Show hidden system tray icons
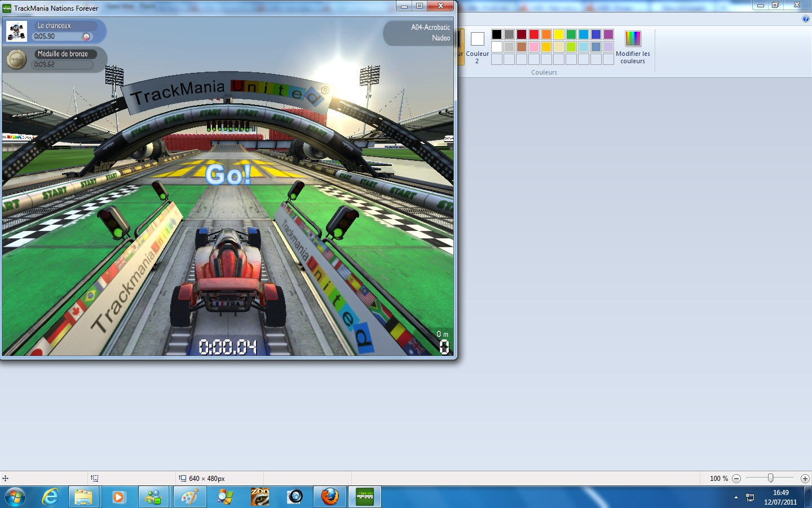812x508 pixels. coord(736,497)
